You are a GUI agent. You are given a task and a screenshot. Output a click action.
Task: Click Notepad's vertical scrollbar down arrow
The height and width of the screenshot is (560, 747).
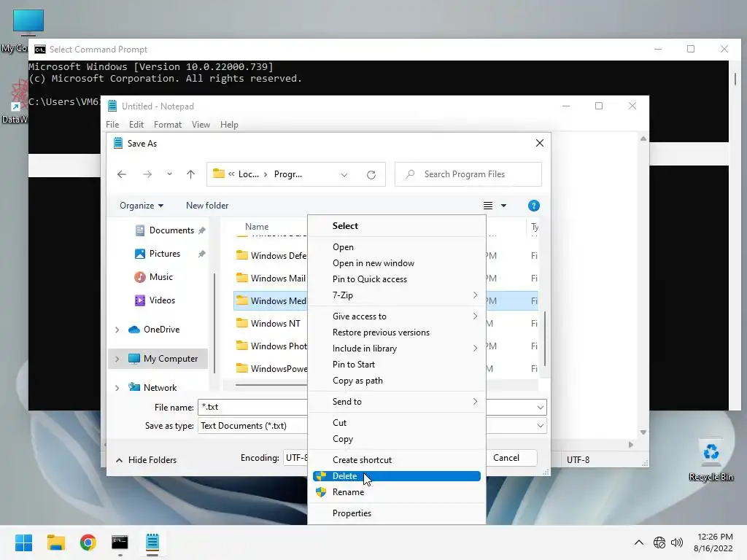(x=643, y=432)
